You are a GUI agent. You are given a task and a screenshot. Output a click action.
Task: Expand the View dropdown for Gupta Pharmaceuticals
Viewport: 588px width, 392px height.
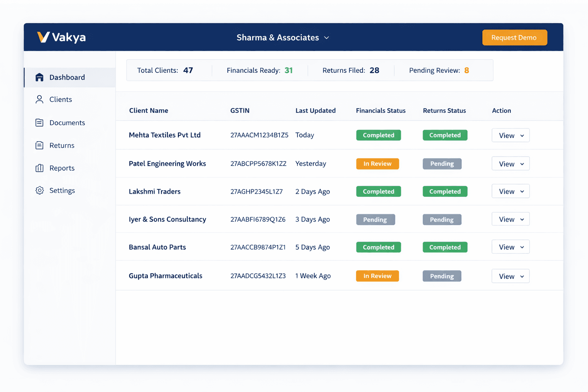(x=510, y=276)
